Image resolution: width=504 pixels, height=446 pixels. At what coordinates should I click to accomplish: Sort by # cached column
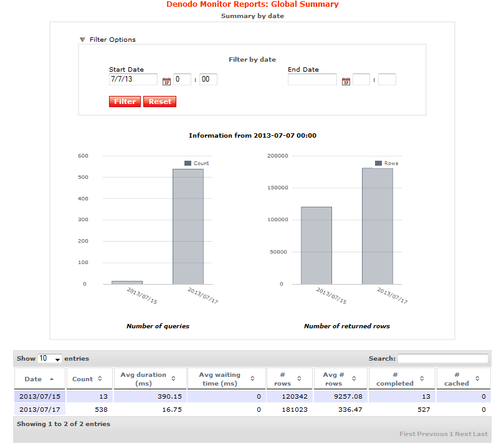(x=463, y=379)
